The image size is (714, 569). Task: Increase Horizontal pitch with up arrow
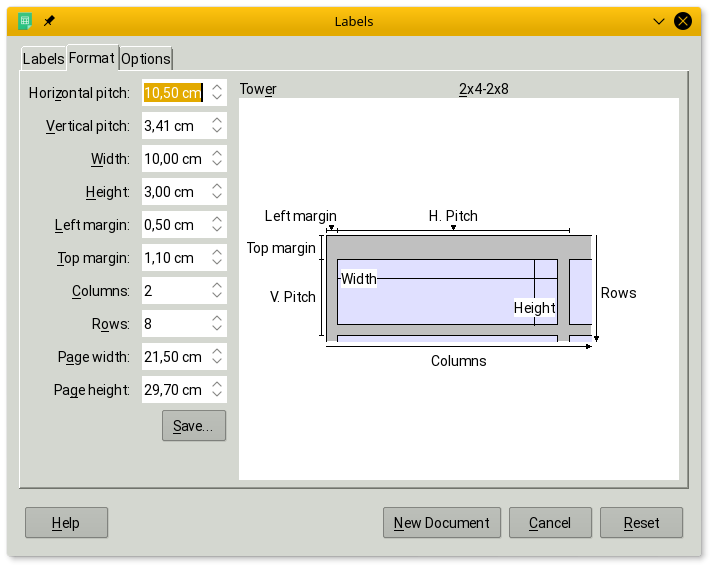(217, 88)
